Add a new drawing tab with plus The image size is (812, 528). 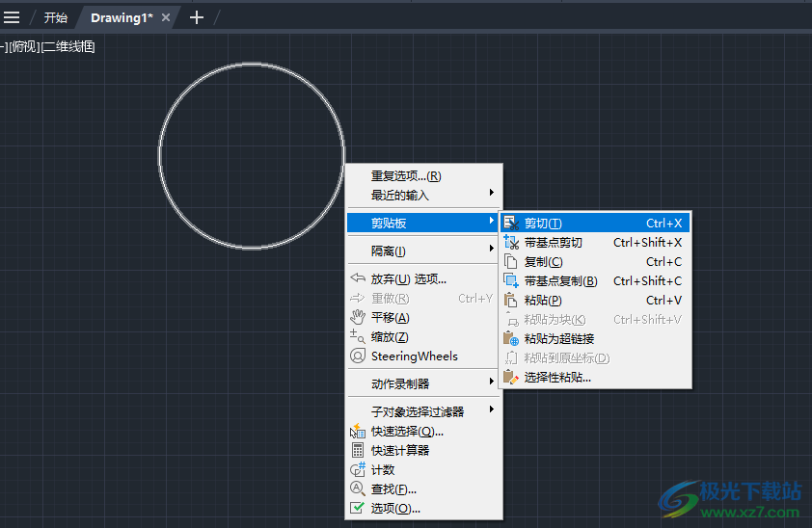pyautogui.click(x=197, y=17)
